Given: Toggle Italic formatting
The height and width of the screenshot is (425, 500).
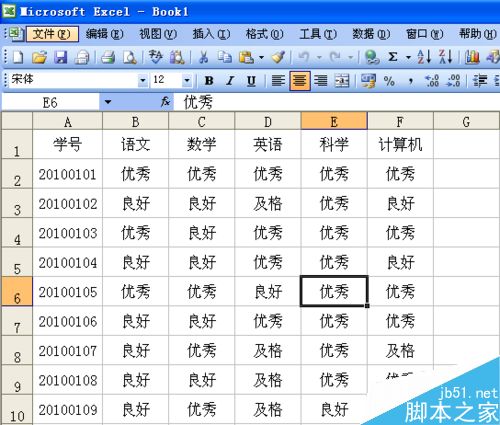Looking at the screenshot, I should coord(230,80).
